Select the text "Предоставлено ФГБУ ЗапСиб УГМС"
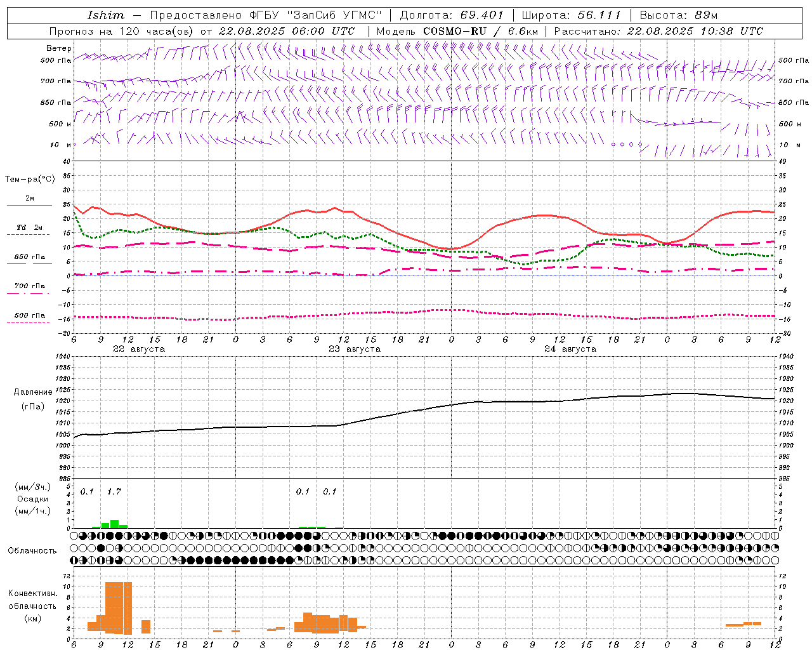The height and width of the screenshot is (650, 812). pyautogui.click(x=266, y=15)
